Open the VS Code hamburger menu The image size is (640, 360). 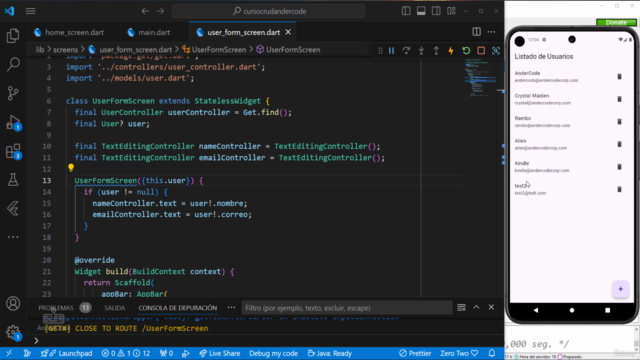[31, 11]
